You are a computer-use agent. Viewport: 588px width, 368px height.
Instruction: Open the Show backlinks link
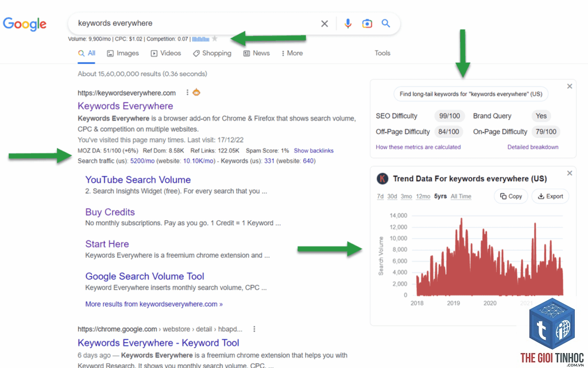click(x=314, y=151)
